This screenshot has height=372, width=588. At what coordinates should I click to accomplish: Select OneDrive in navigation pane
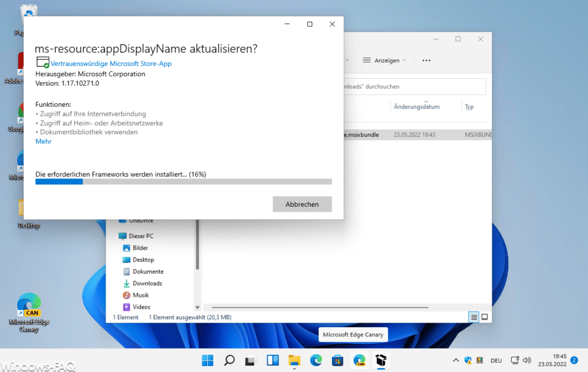point(136,221)
